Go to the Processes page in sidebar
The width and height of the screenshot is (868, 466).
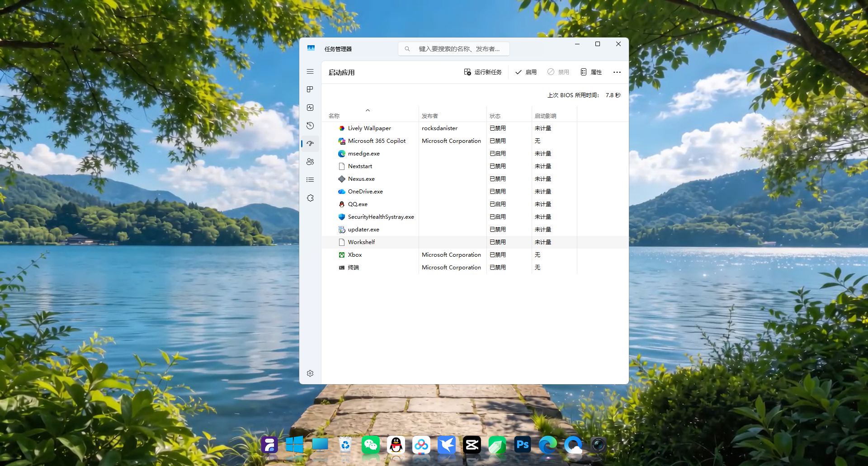click(310, 89)
